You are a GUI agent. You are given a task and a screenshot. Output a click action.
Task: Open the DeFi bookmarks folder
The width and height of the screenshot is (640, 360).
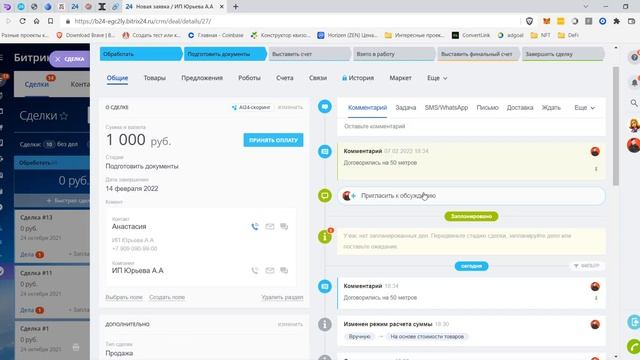[x=568, y=36]
